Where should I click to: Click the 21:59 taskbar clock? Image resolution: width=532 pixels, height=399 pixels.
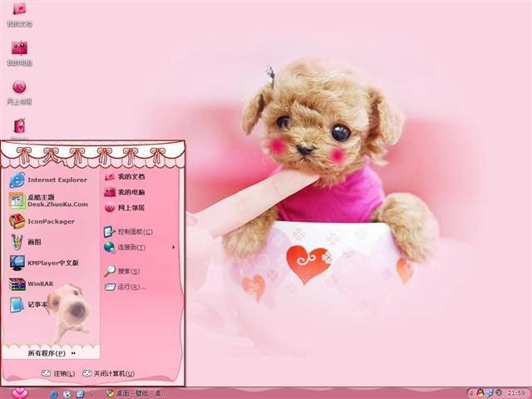click(x=515, y=393)
